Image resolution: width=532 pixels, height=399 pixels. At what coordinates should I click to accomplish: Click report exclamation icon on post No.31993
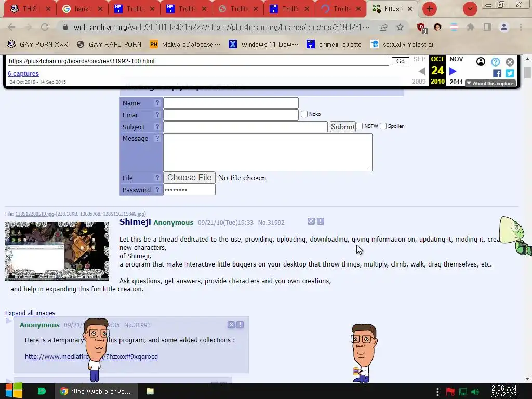tap(240, 325)
